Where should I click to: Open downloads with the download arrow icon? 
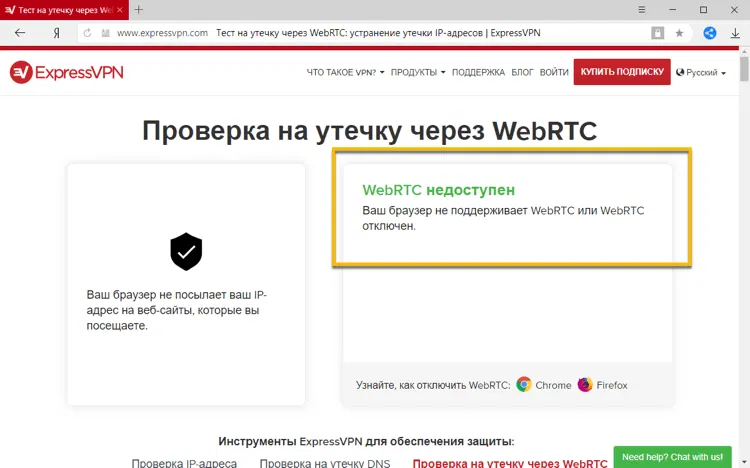(735, 33)
